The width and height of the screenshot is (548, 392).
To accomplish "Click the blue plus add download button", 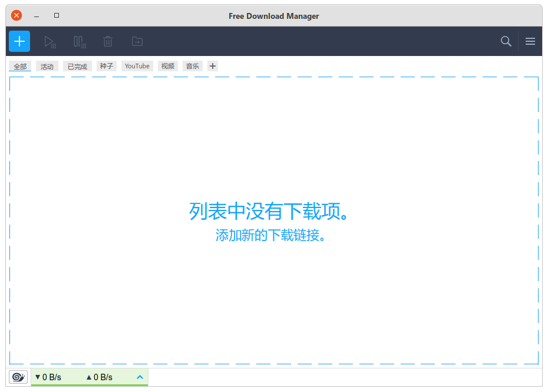I will 19,41.
